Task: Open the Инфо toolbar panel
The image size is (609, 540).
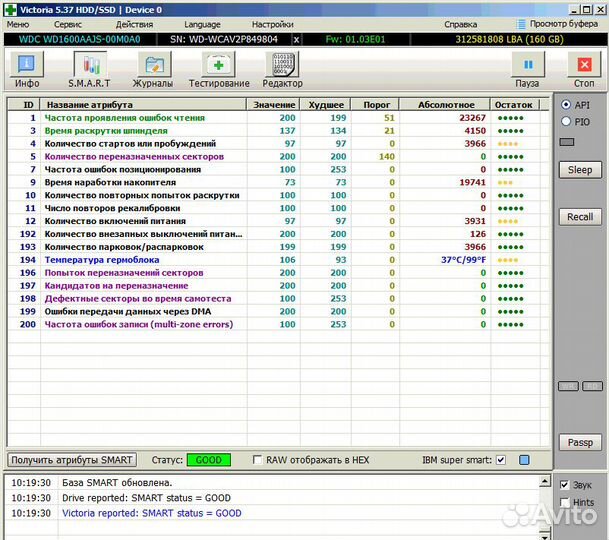Action: 27,69
